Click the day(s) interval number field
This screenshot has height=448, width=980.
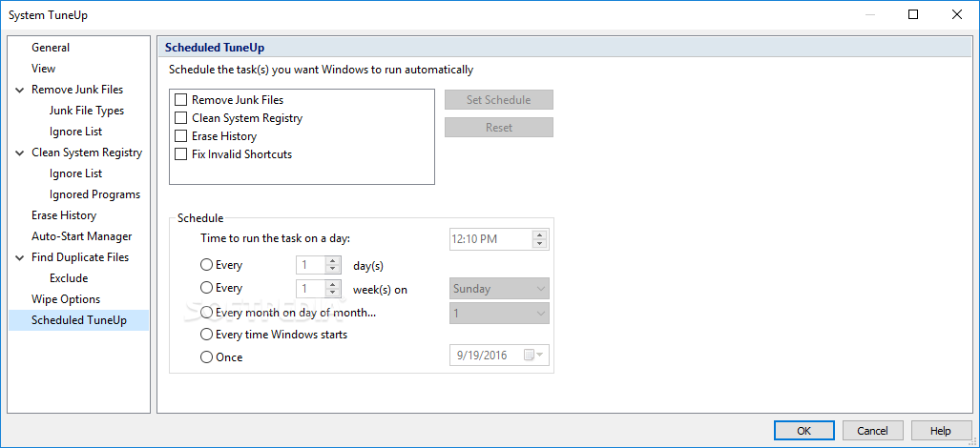coord(310,265)
